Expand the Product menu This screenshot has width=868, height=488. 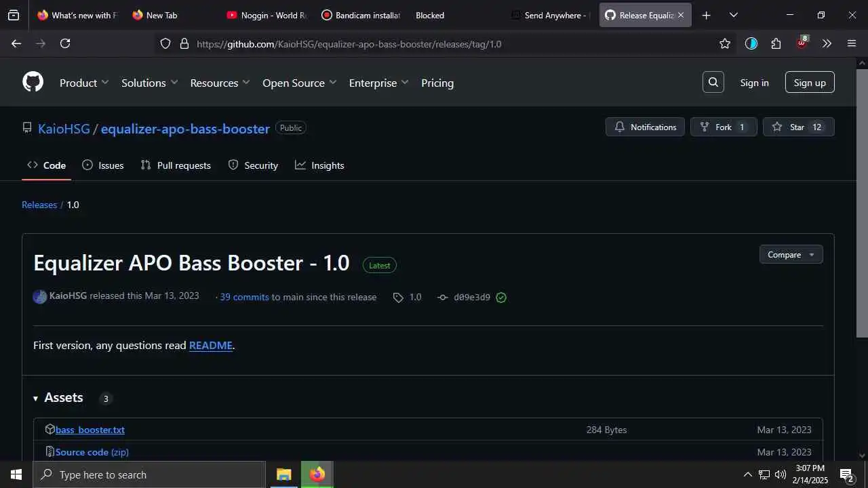coord(84,83)
